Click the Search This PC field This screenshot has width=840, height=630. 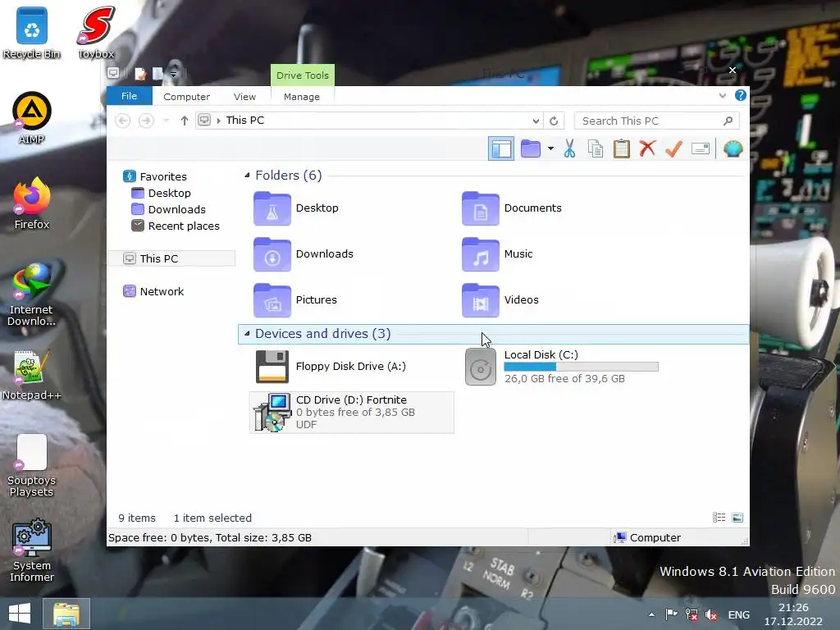(x=657, y=121)
